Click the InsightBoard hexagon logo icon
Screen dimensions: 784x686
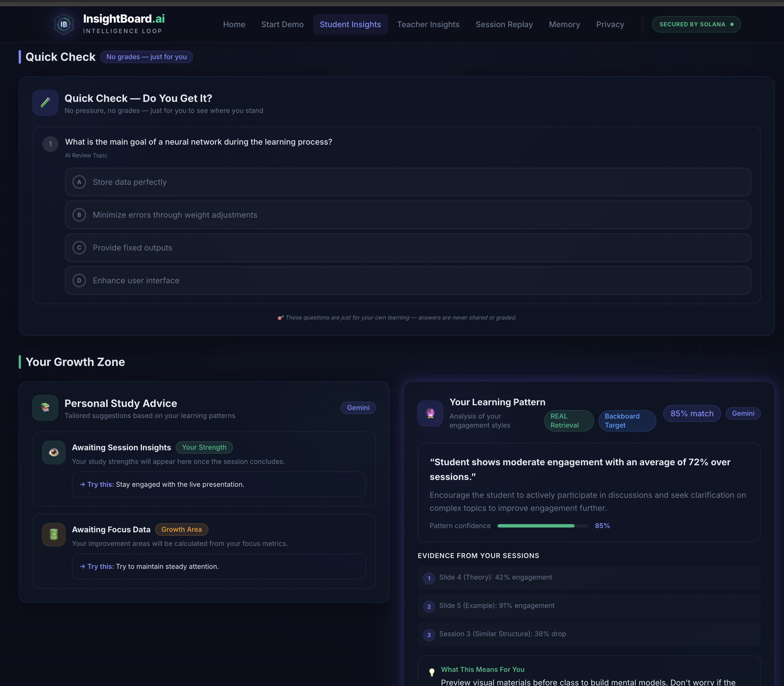point(64,25)
